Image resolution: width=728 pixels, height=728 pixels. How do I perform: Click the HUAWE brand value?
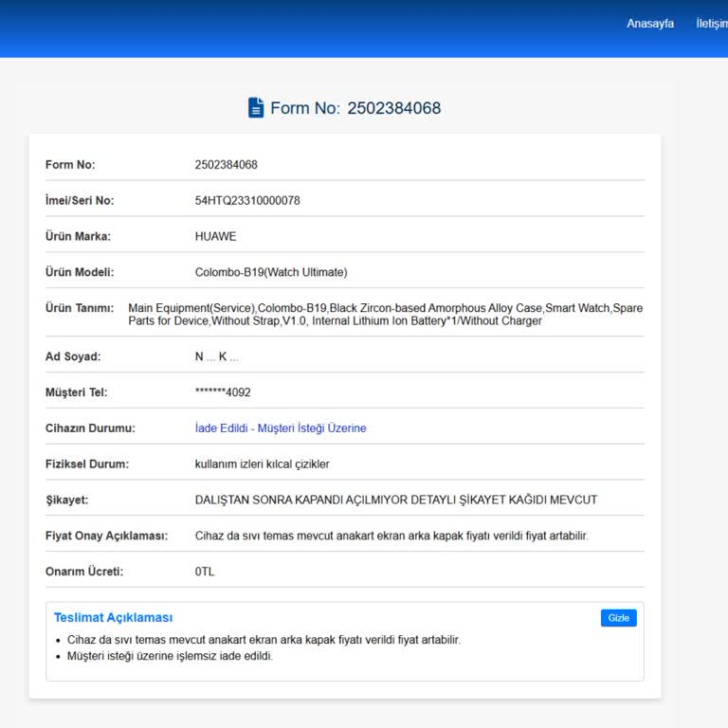coord(216,237)
